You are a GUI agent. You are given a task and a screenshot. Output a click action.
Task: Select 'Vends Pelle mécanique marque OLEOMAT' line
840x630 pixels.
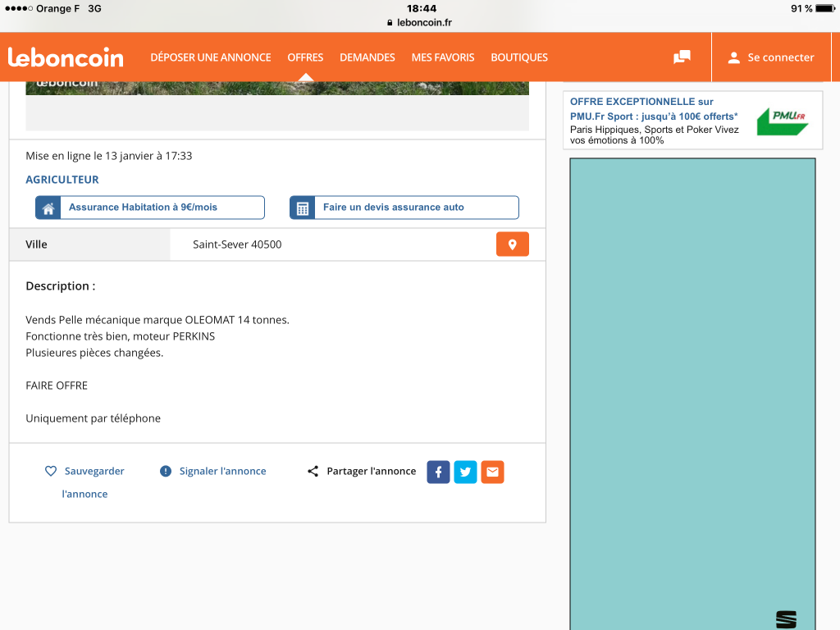[x=157, y=320]
